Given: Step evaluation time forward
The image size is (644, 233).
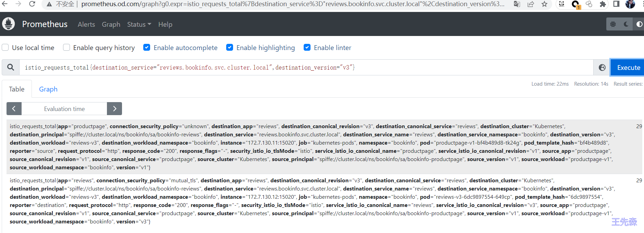Looking at the screenshot, I should (x=114, y=109).
